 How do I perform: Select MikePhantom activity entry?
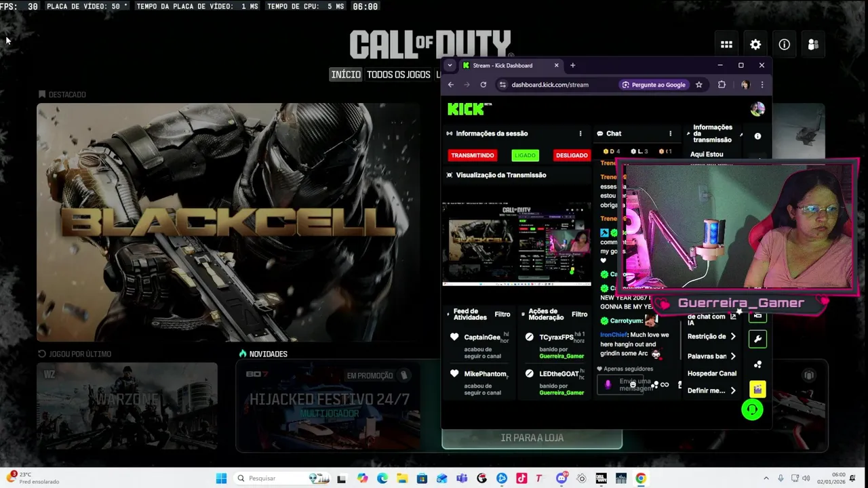tap(480, 382)
